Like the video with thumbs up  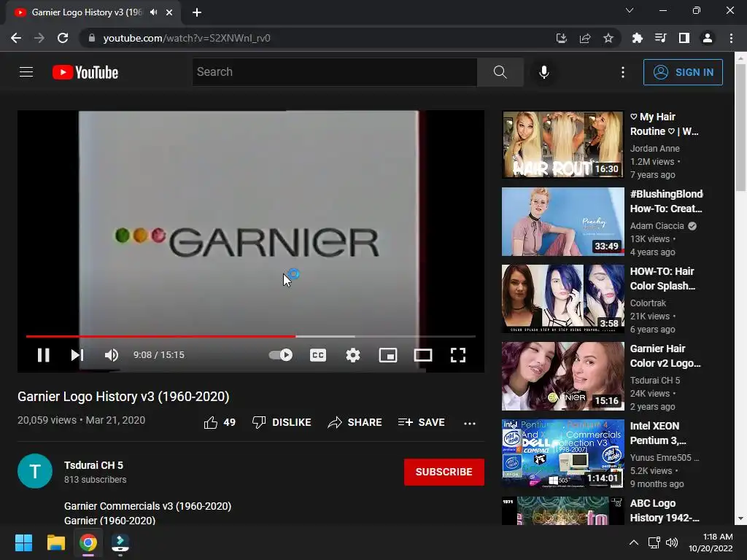(220, 422)
